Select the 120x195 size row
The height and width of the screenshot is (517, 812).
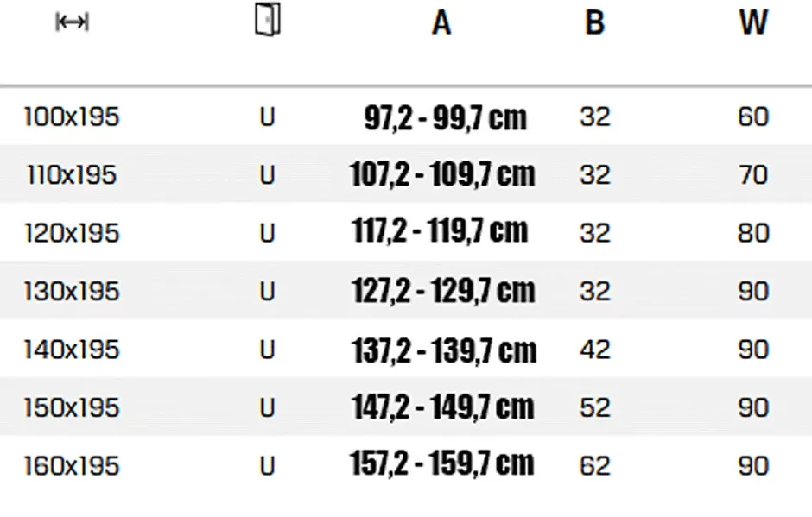(406, 233)
